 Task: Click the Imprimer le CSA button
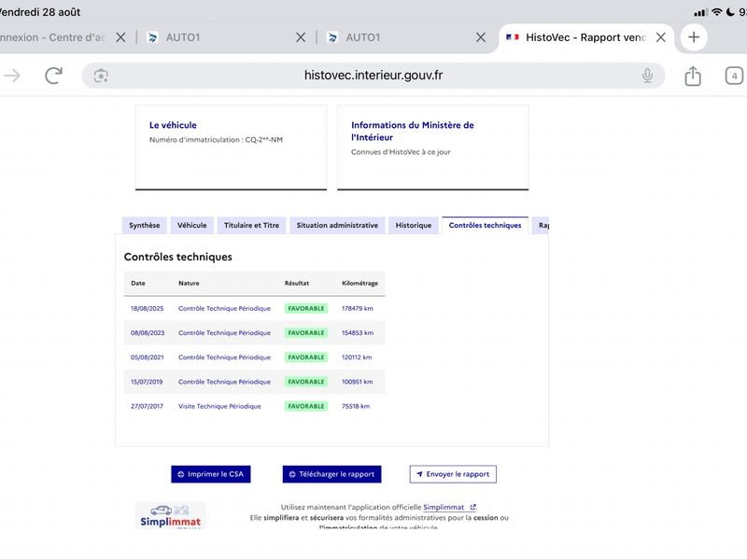pyautogui.click(x=211, y=474)
